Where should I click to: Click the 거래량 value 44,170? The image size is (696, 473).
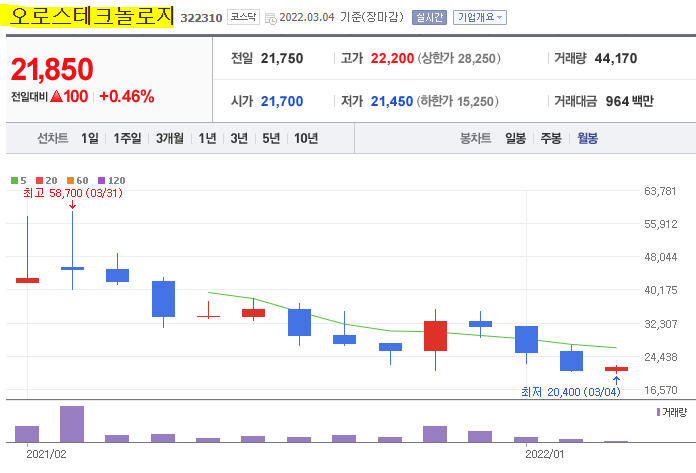[x=616, y=59]
